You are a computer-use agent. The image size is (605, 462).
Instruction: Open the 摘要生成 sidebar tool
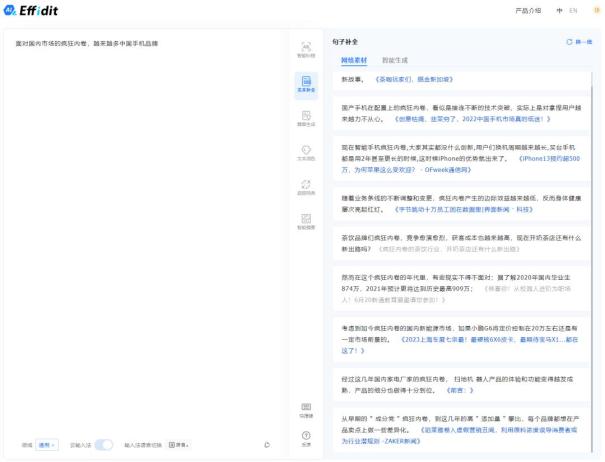click(x=305, y=118)
